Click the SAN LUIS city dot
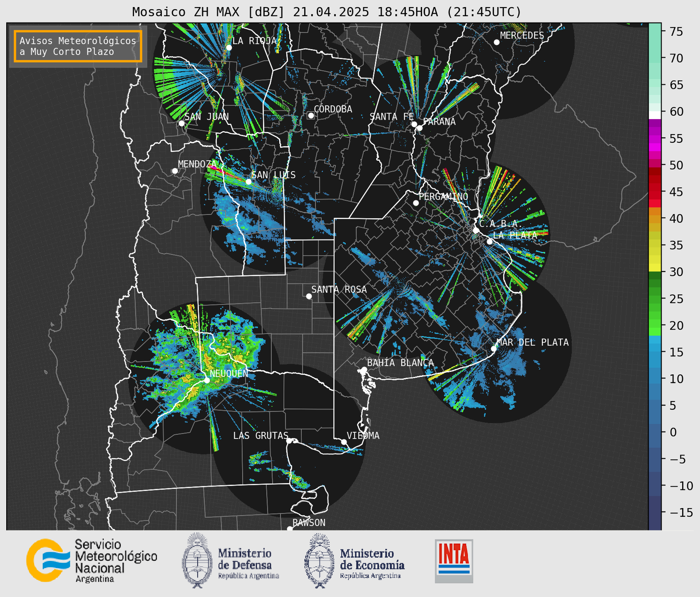This screenshot has height=597, width=700. click(249, 182)
